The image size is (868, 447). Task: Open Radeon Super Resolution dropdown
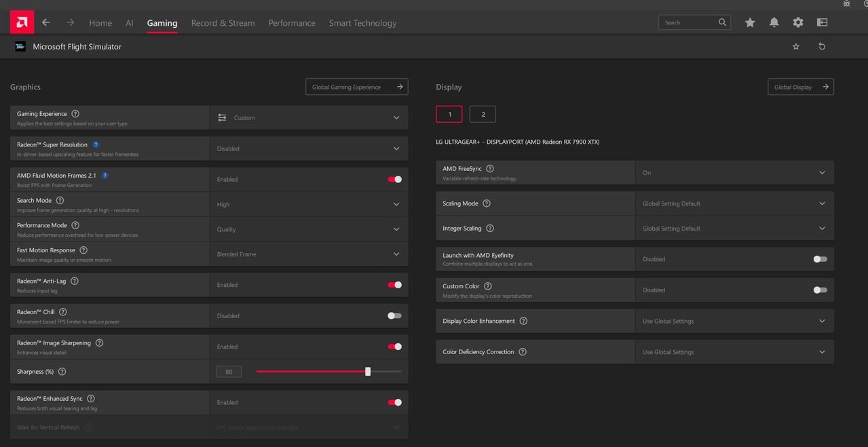point(309,149)
